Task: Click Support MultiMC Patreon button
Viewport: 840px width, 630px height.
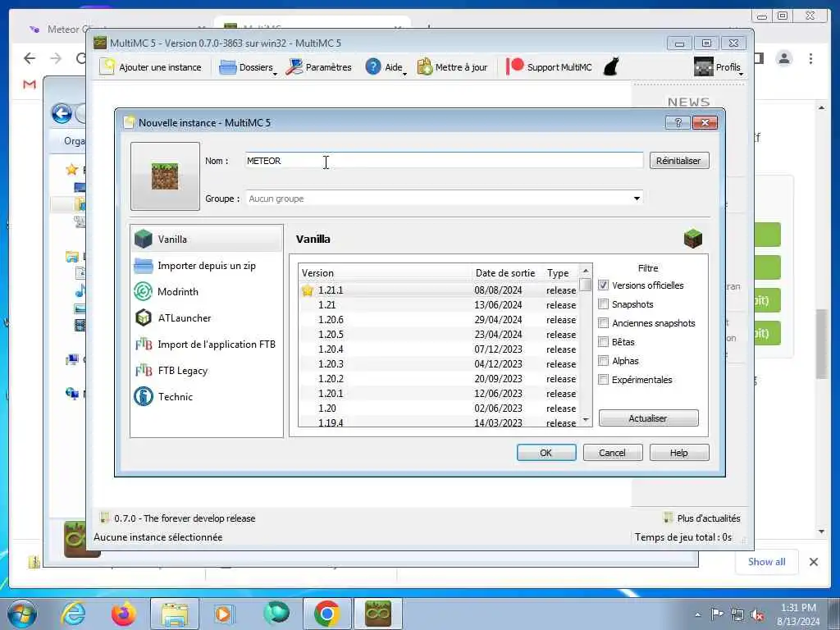Action: click(549, 67)
